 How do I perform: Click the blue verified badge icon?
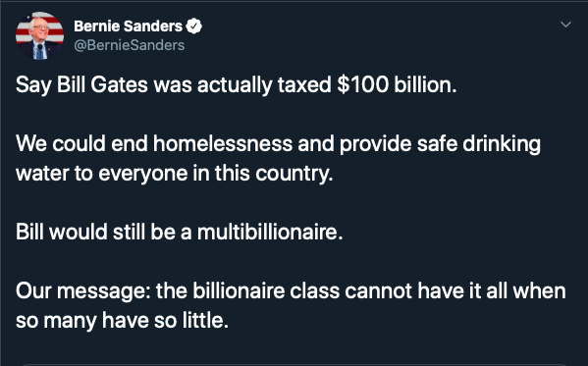coord(194,26)
